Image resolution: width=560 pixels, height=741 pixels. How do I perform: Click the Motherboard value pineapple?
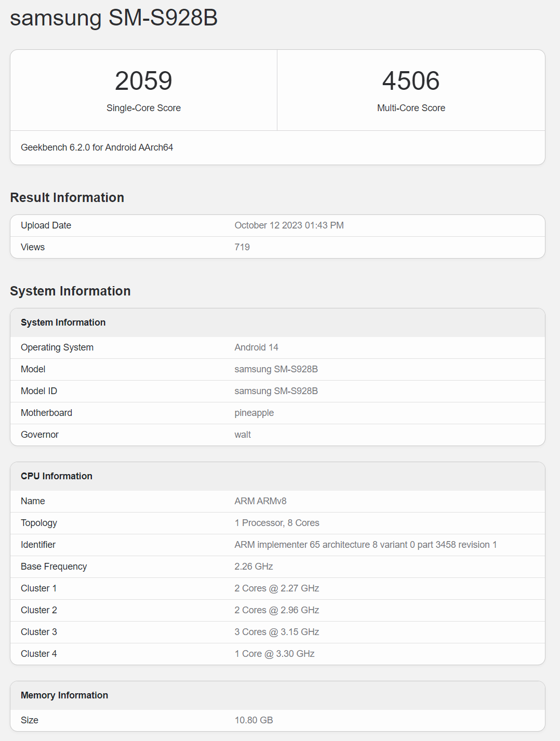coord(254,412)
